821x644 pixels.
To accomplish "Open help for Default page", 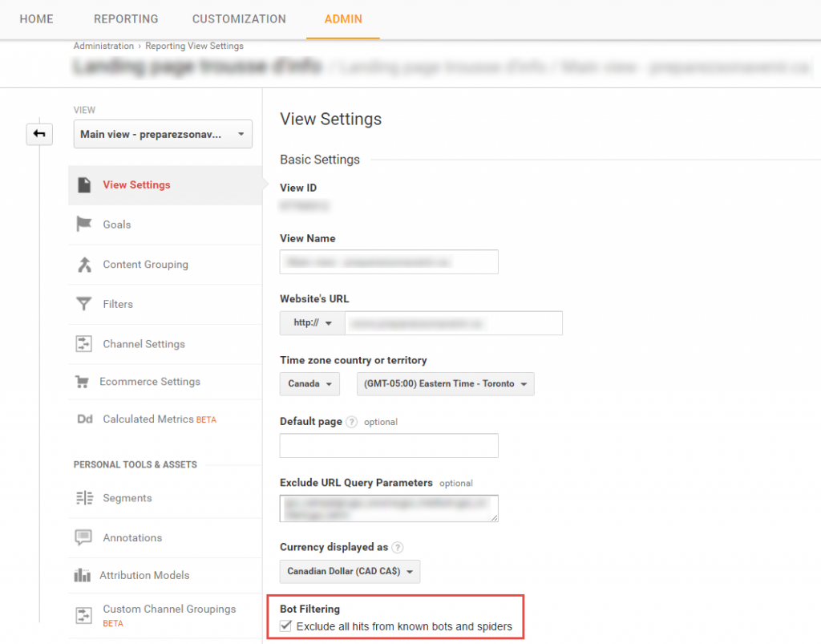I will [x=351, y=422].
